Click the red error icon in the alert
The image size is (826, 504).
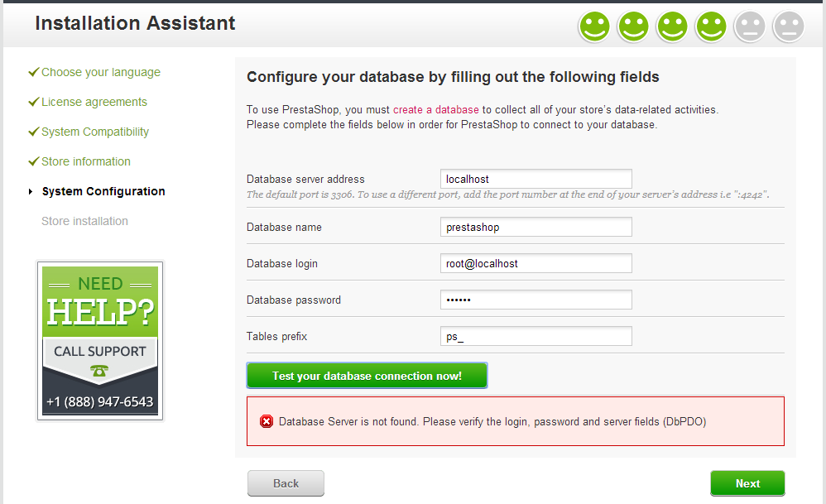[x=267, y=421]
